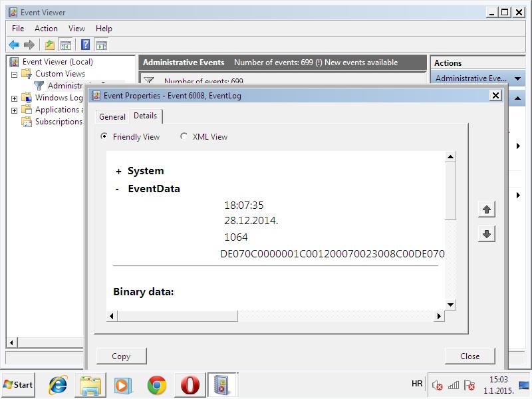
Task: Click the horizontal scrollbar thumb in details
Action: tap(178, 317)
